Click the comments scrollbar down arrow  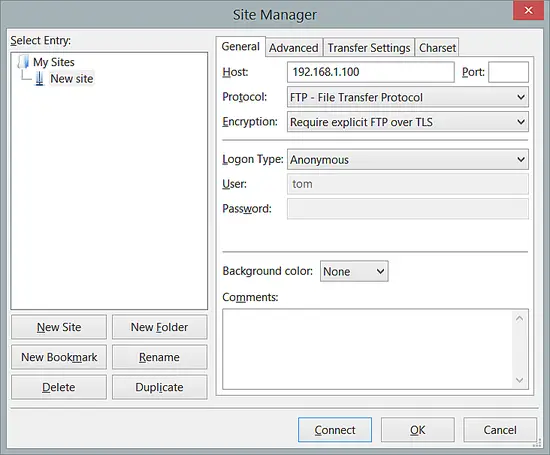click(x=519, y=380)
